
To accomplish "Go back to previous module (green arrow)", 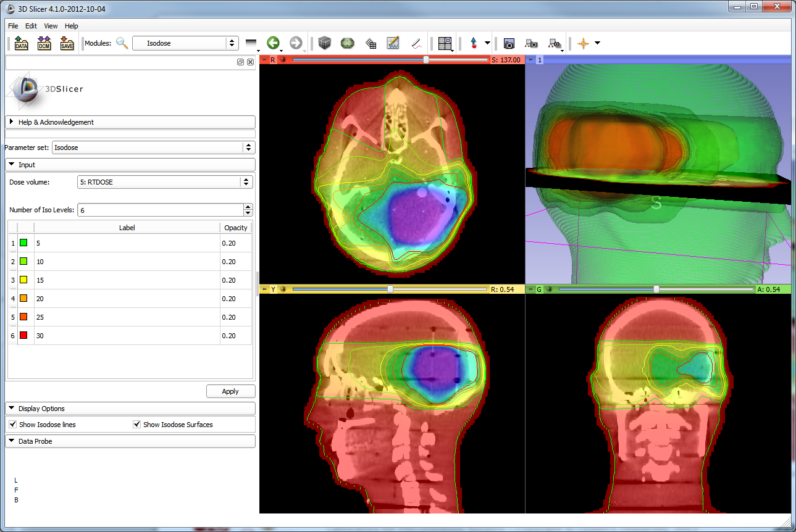I will (x=272, y=43).
